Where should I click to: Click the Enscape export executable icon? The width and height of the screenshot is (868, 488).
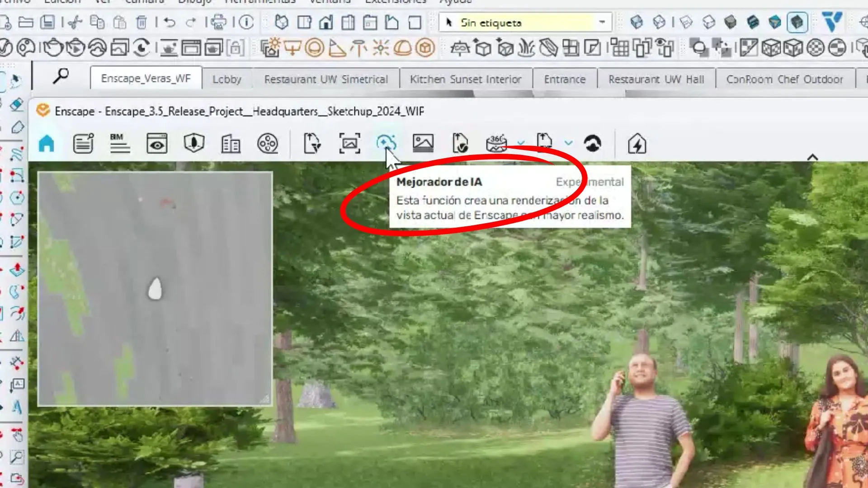[544, 143]
